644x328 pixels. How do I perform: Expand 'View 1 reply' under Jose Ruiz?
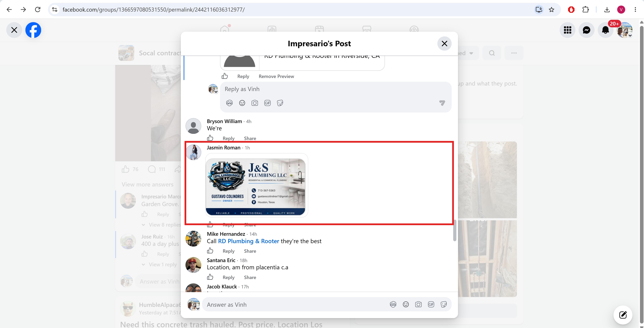click(x=159, y=264)
